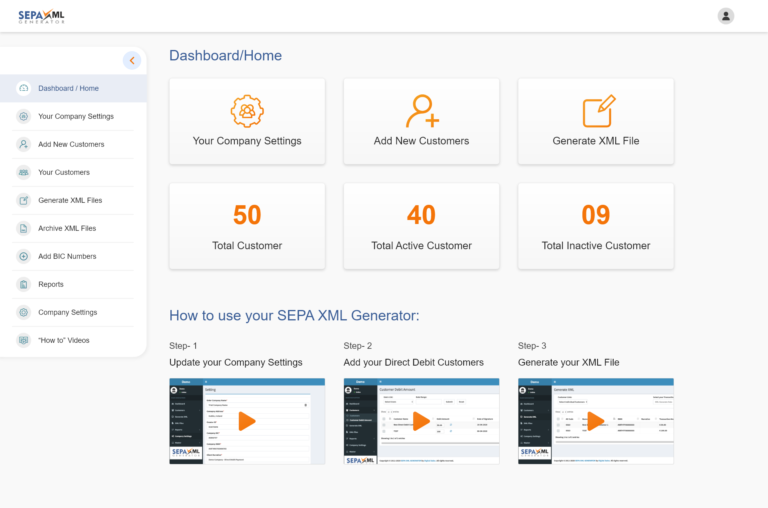Play the Step 1 Company Settings video

point(246,421)
